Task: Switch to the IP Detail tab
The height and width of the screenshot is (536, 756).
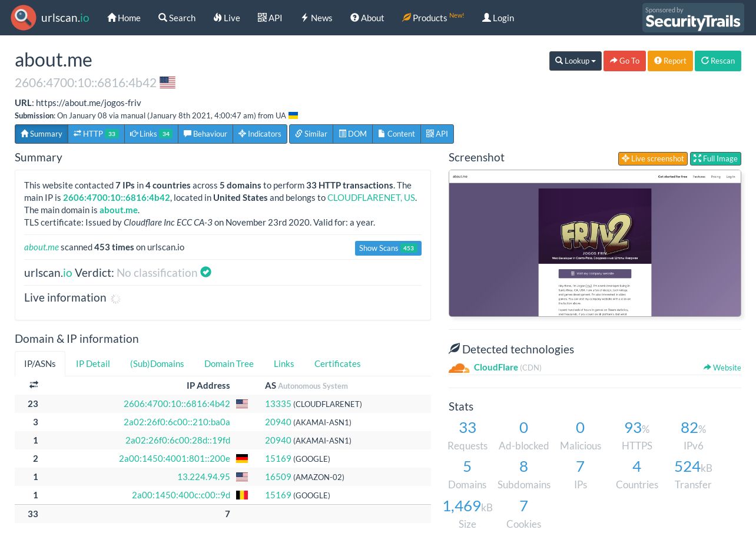Action: [x=93, y=363]
